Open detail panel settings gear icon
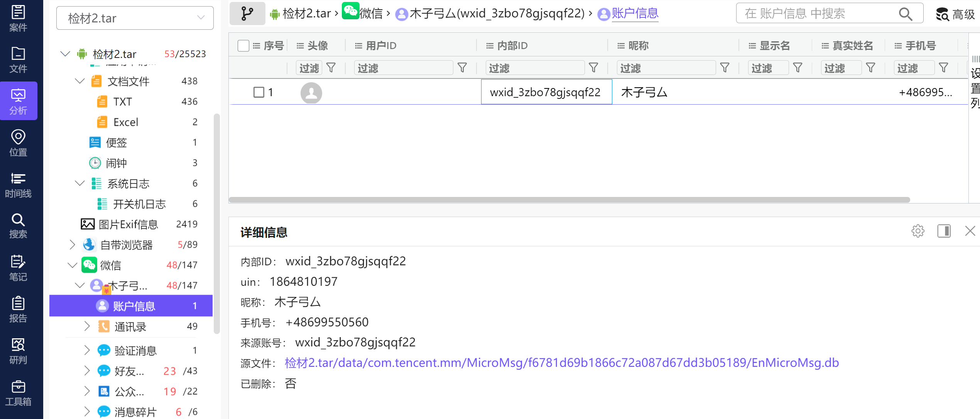 (x=917, y=231)
